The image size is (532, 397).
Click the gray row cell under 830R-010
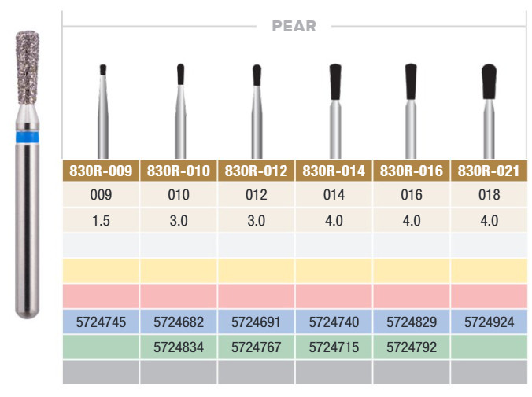179,373
